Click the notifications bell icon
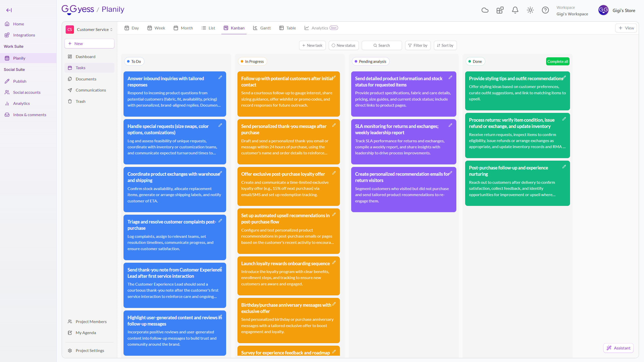The height and width of the screenshot is (362, 644). coord(515,10)
